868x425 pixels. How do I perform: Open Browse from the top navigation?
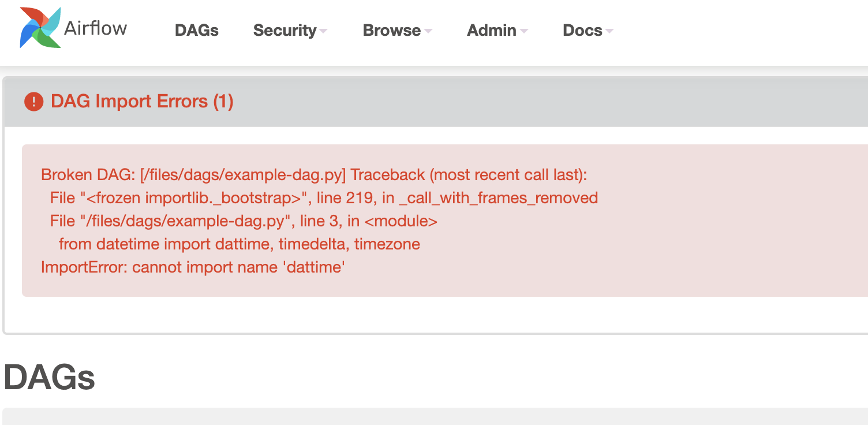tap(391, 30)
